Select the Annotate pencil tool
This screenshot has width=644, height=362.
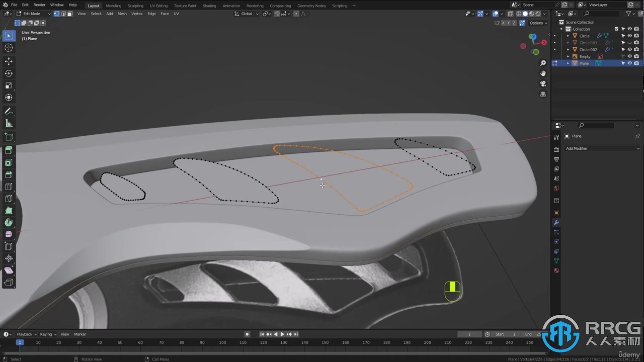point(9,111)
